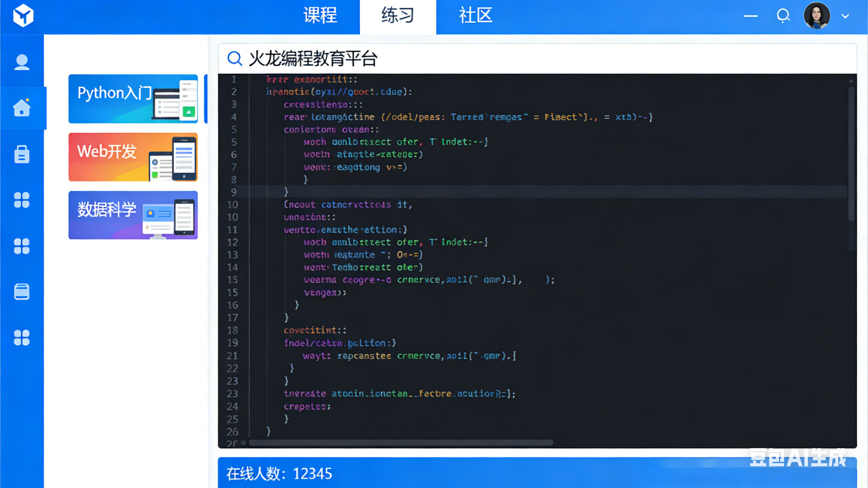The height and width of the screenshot is (488, 868).
Task: Click the search icon in top bar
Action: click(783, 16)
